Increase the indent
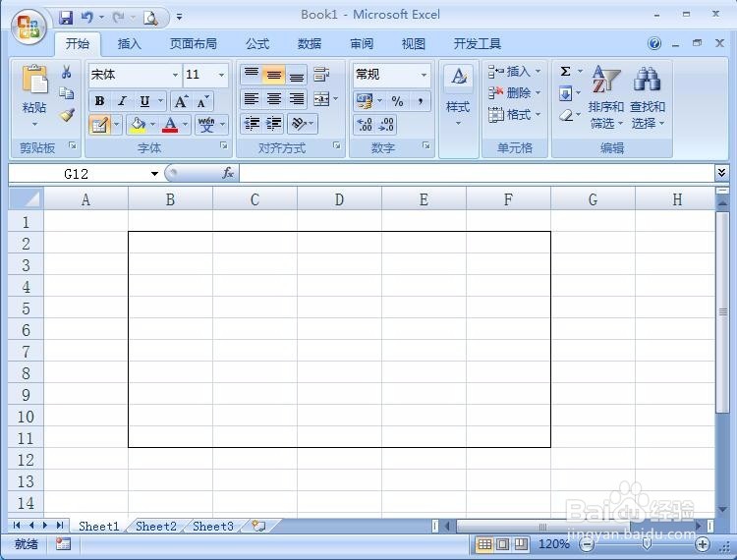 pos(273,124)
